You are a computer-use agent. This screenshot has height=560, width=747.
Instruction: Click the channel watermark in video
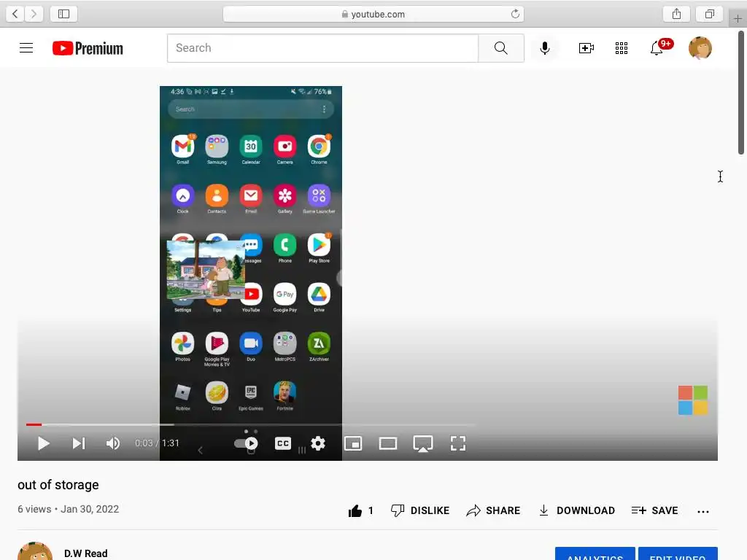[x=693, y=400]
